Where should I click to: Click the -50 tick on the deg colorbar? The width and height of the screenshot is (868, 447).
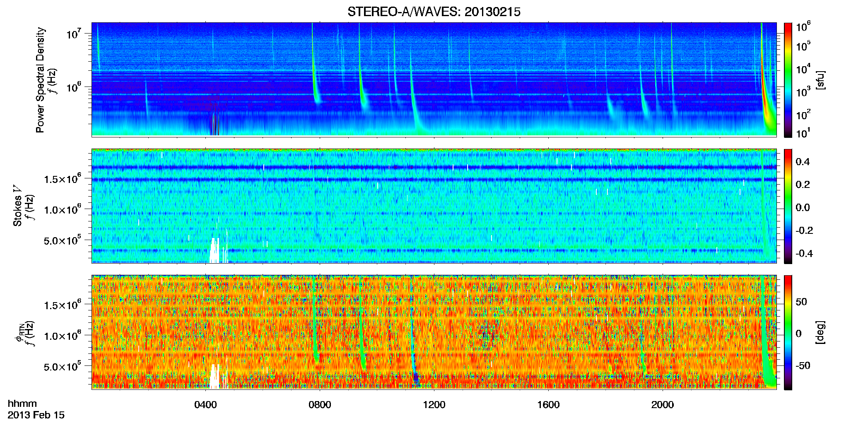803,365
